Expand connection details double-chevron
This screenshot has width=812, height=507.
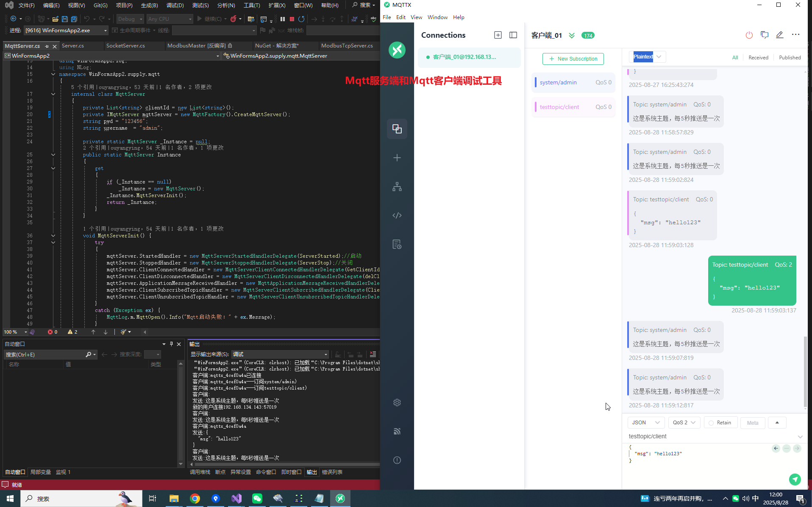[x=572, y=36]
